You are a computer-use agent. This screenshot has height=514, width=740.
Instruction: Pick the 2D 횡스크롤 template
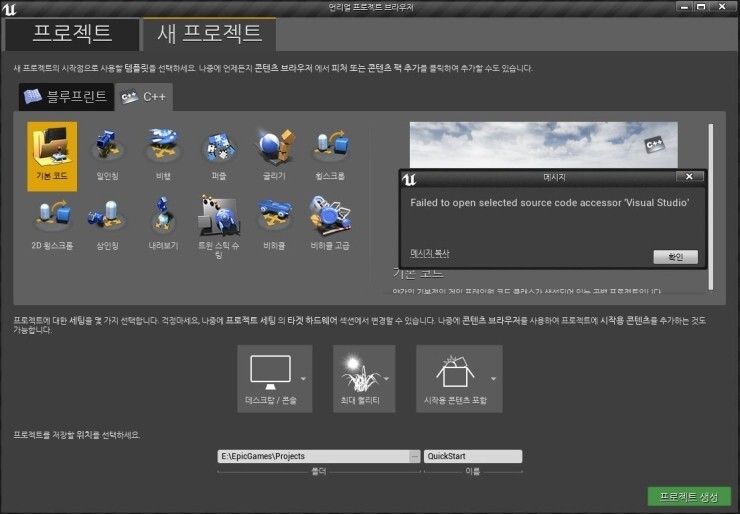(52, 226)
